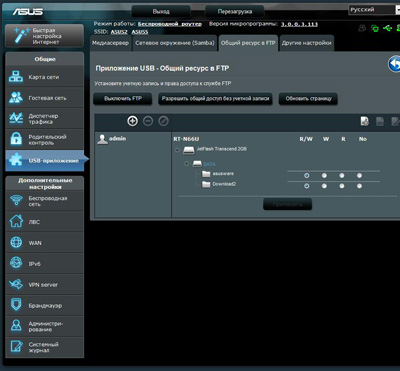The image size is (400, 371).
Task: Switch to the Медиасервер tab
Action: click(110, 43)
